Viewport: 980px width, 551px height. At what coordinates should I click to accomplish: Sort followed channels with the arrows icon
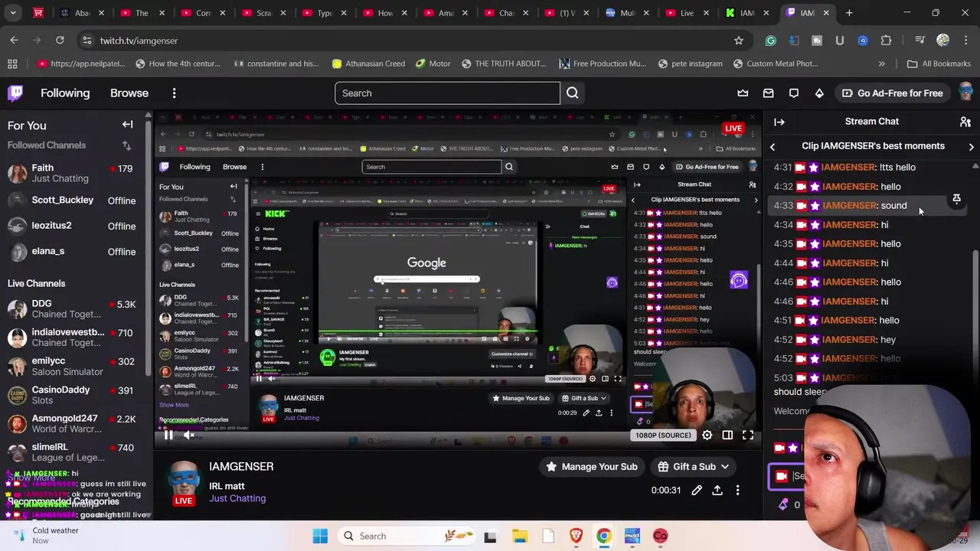coord(126,145)
